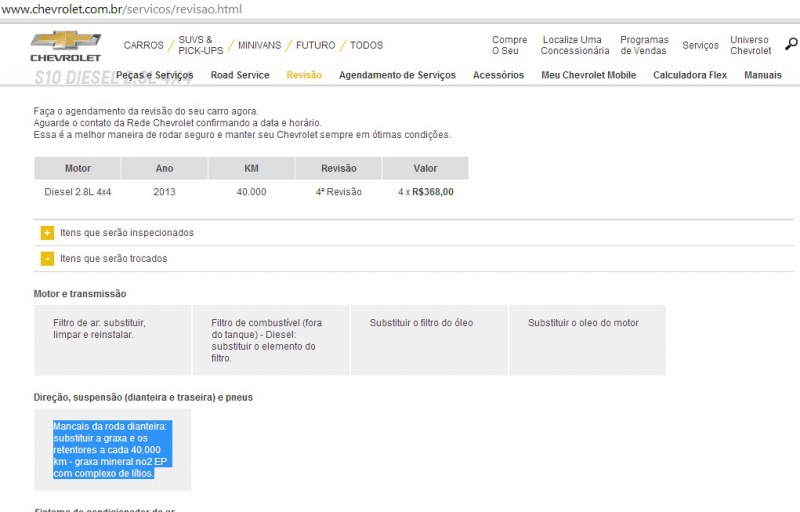
Task: Click highlighted 'Mancais da roda dianteira' text
Action: [x=112, y=450]
